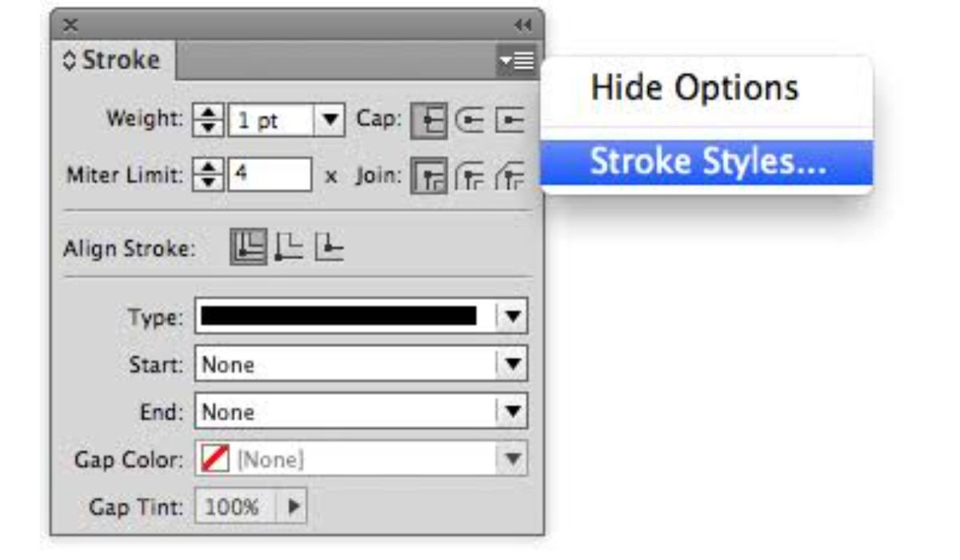Open the Weight value dropdown arrow

click(328, 120)
